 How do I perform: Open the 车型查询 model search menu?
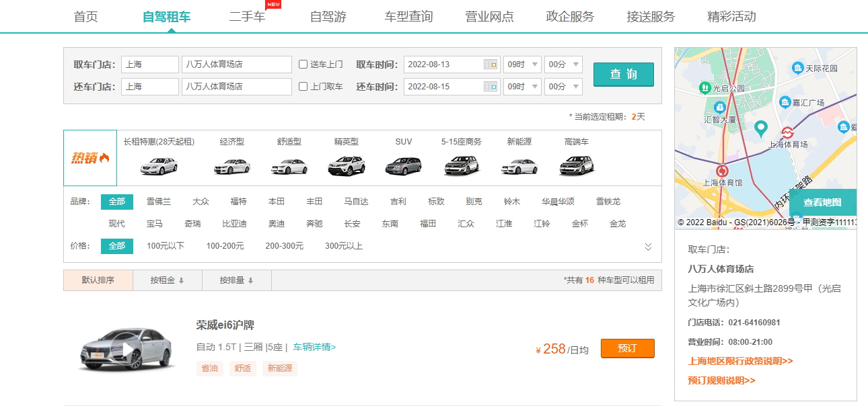click(409, 17)
